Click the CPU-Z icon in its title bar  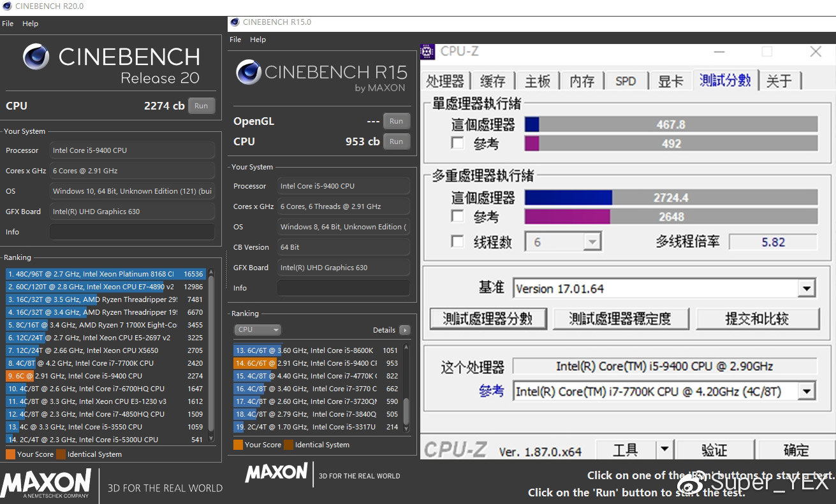click(x=427, y=51)
